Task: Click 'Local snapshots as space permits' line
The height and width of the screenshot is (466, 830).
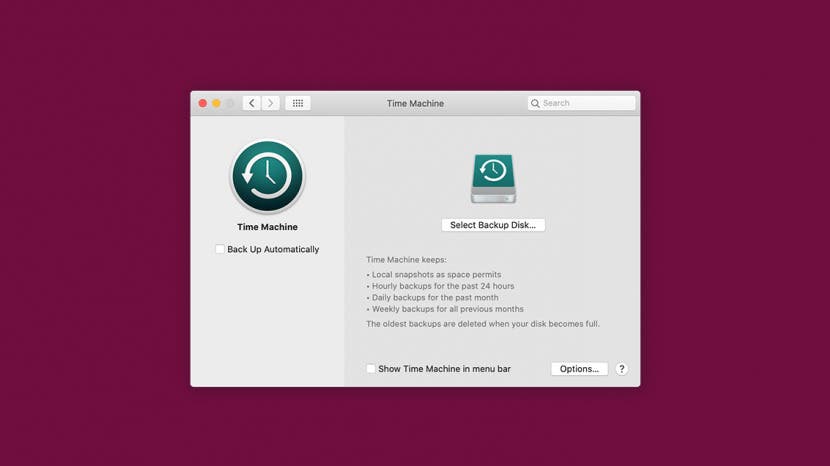Action: [434, 274]
